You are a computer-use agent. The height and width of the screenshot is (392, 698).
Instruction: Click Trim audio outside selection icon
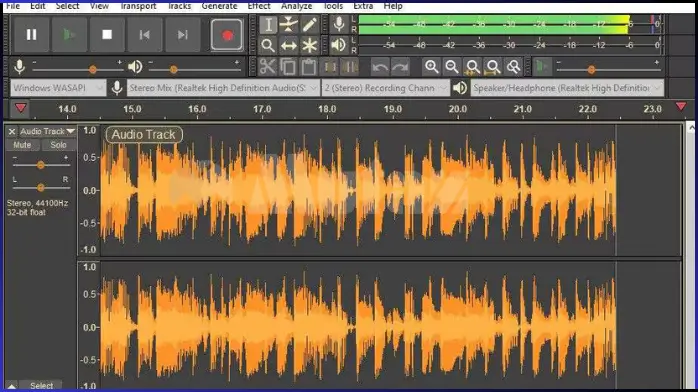(330, 67)
